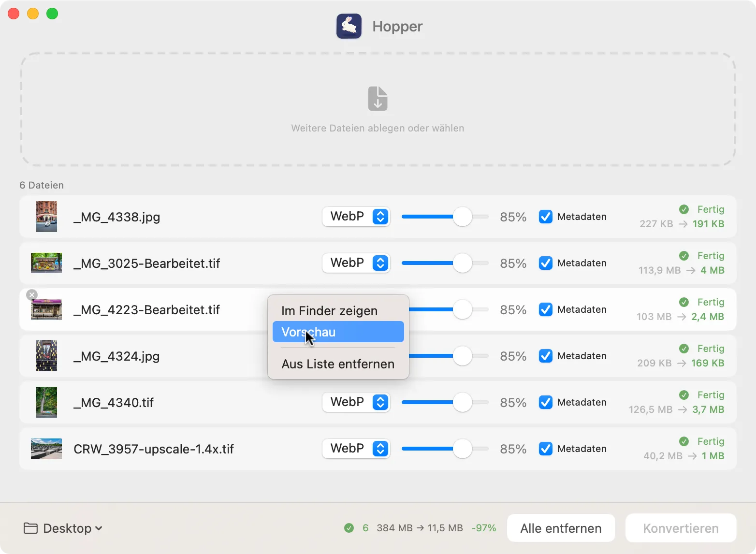Uncheck Metadaten for _MG_4338.jpg
This screenshot has height=554, width=756.
pyautogui.click(x=546, y=217)
